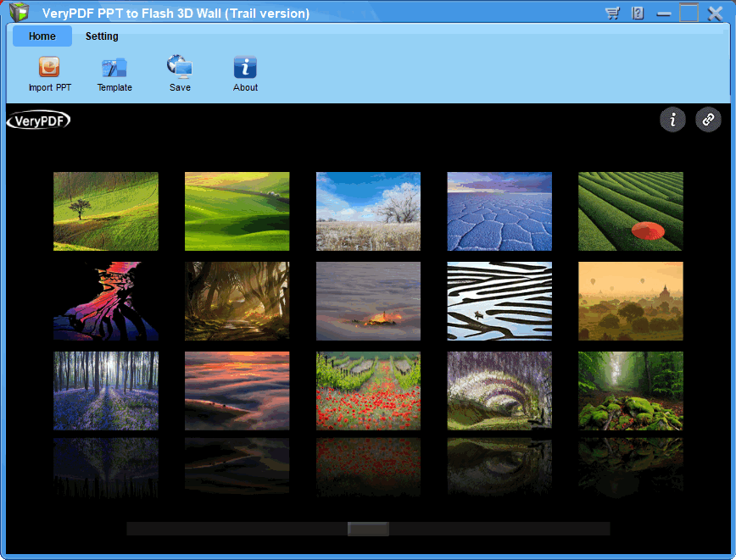Click the Save icon with globe

coord(180,67)
